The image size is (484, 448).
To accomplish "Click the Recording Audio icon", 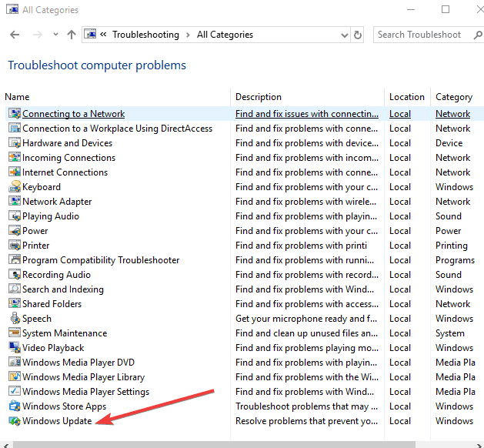I will (15, 275).
